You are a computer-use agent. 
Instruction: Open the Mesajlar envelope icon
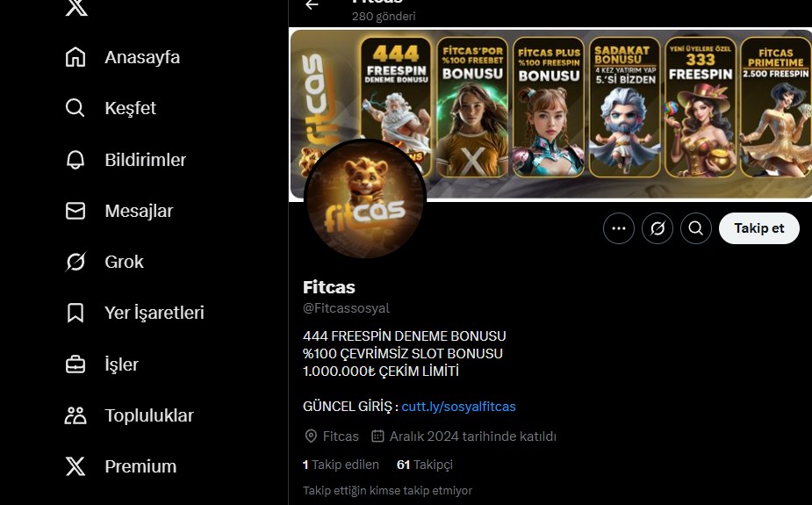click(75, 211)
